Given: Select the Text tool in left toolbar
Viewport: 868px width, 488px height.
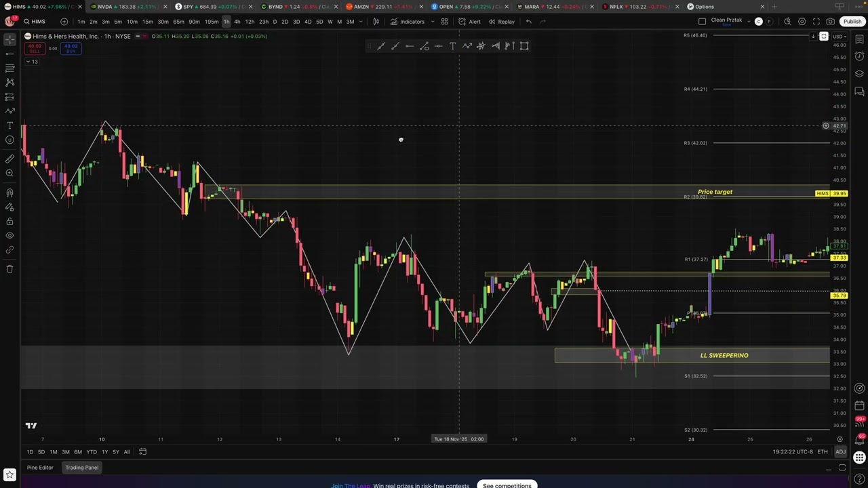Looking at the screenshot, I should [9, 125].
